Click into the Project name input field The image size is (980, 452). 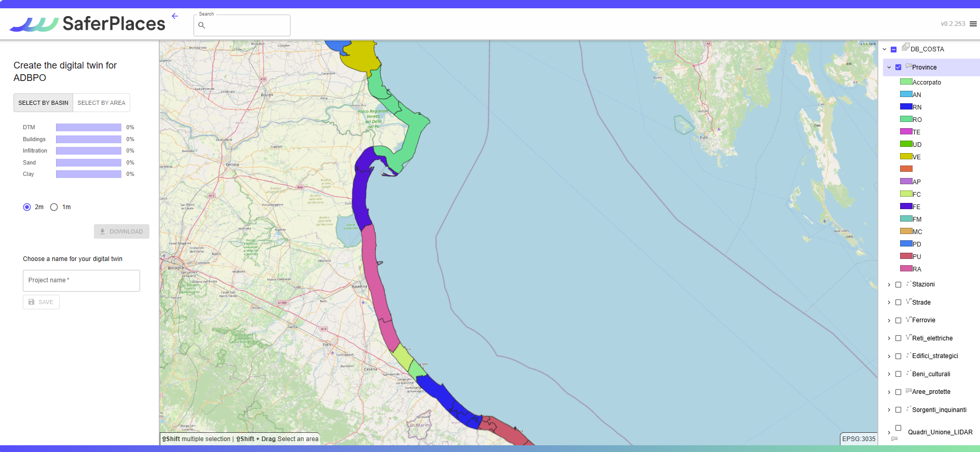pyautogui.click(x=81, y=281)
